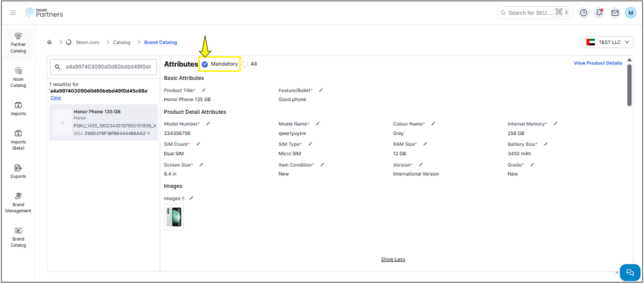Go to Noon Catalog in sidebar
This screenshot has height=283, width=644.
tap(18, 77)
